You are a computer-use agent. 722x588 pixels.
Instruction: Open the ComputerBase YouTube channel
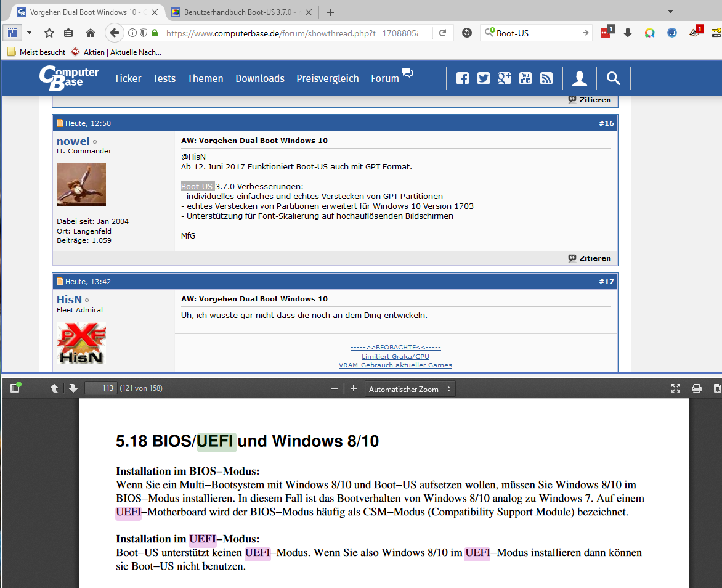pos(525,78)
